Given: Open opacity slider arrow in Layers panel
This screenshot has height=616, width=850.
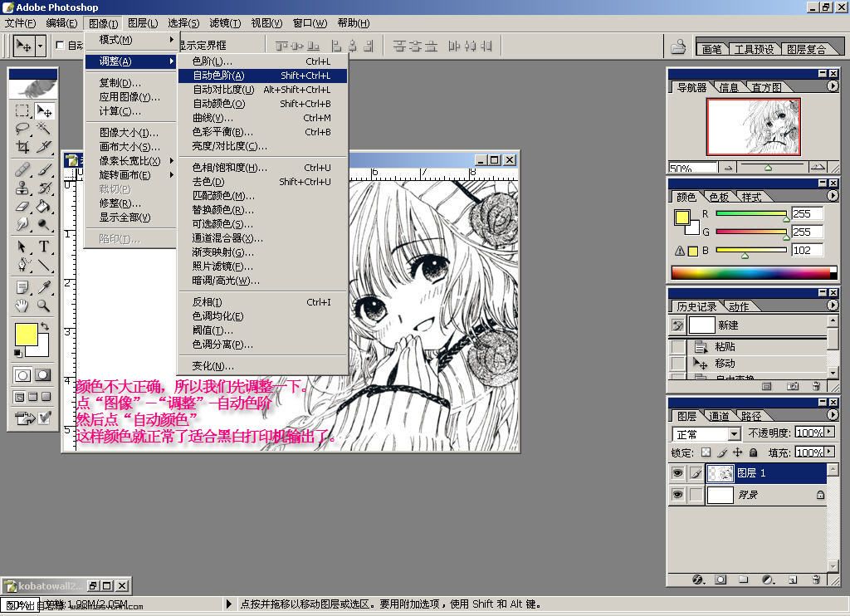Looking at the screenshot, I should (829, 433).
